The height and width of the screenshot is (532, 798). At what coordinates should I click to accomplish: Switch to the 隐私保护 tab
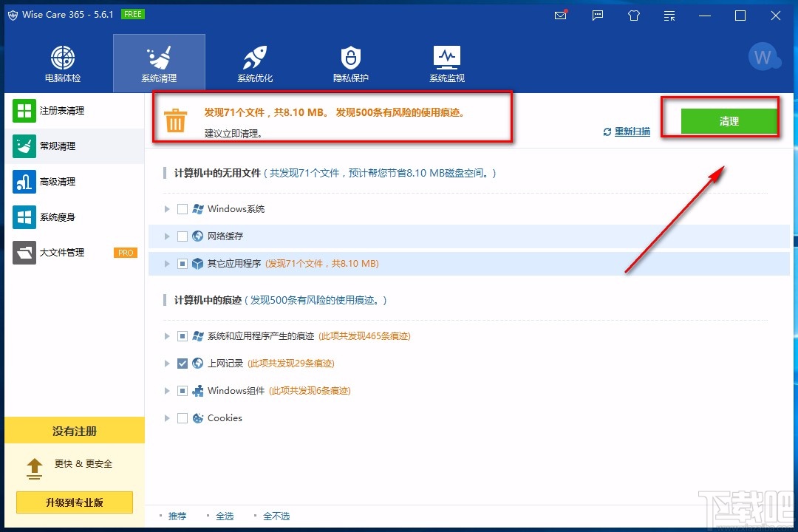[351, 64]
